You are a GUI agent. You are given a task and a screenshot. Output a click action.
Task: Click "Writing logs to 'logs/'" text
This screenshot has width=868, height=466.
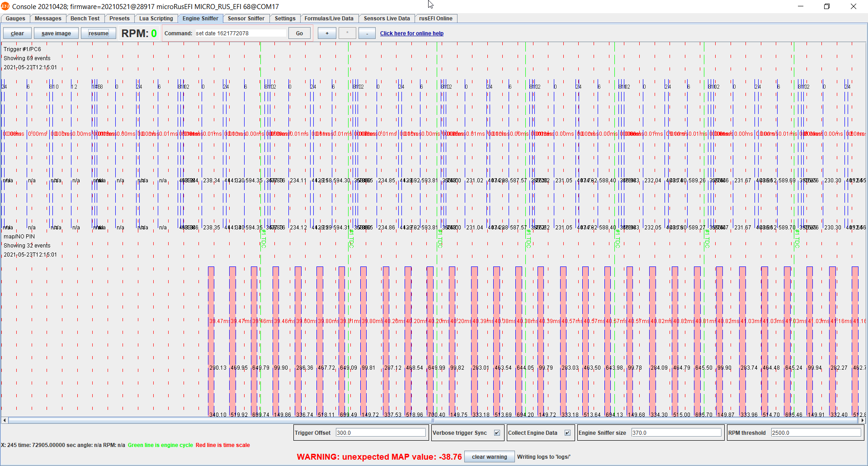tap(543, 457)
